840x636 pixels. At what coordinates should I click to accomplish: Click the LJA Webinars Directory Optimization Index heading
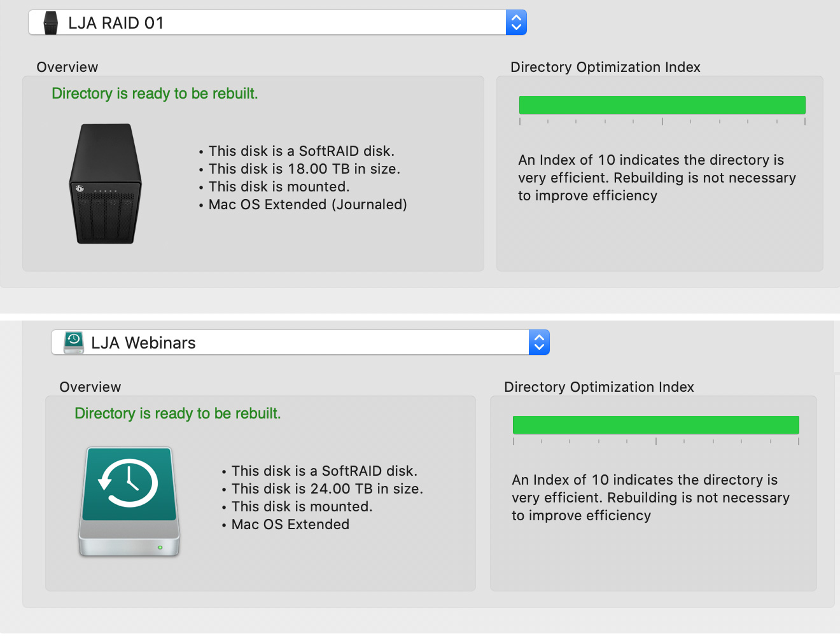[x=599, y=387]
